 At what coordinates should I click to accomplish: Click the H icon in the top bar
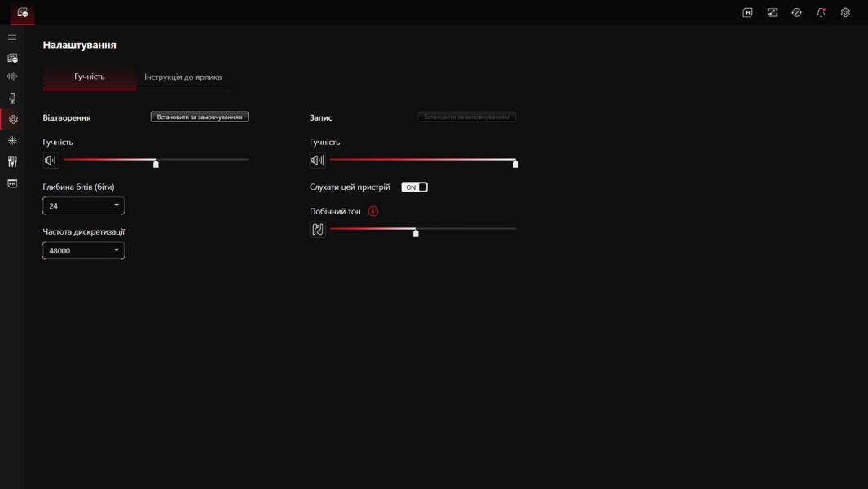(747, 13)
